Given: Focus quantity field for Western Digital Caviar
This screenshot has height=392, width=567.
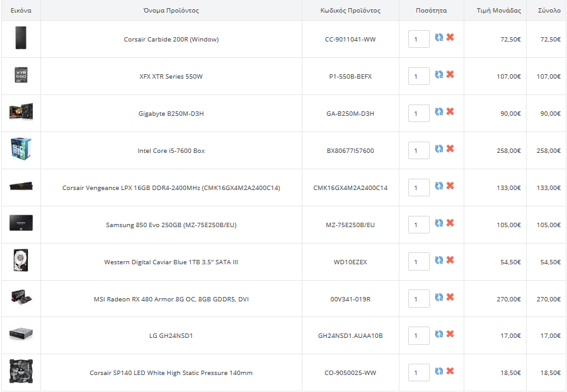Looking at the screenshot, I should pyautogui.click(x=419, y=262).
